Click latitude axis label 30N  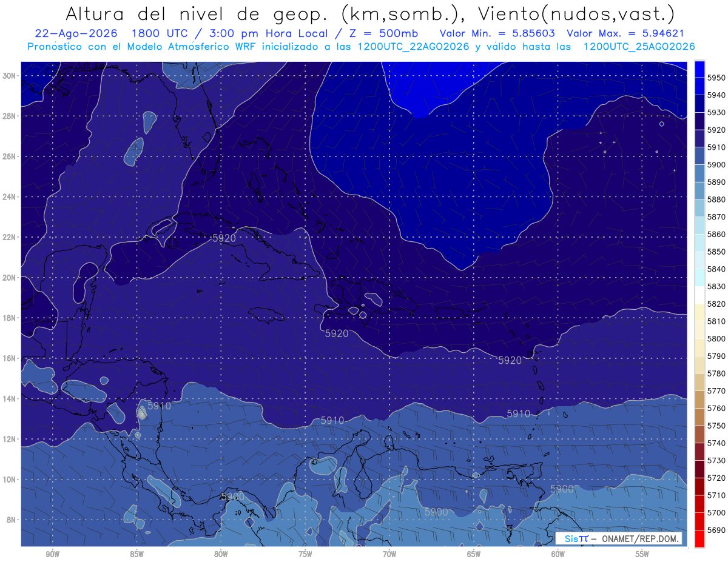(10, 76)
